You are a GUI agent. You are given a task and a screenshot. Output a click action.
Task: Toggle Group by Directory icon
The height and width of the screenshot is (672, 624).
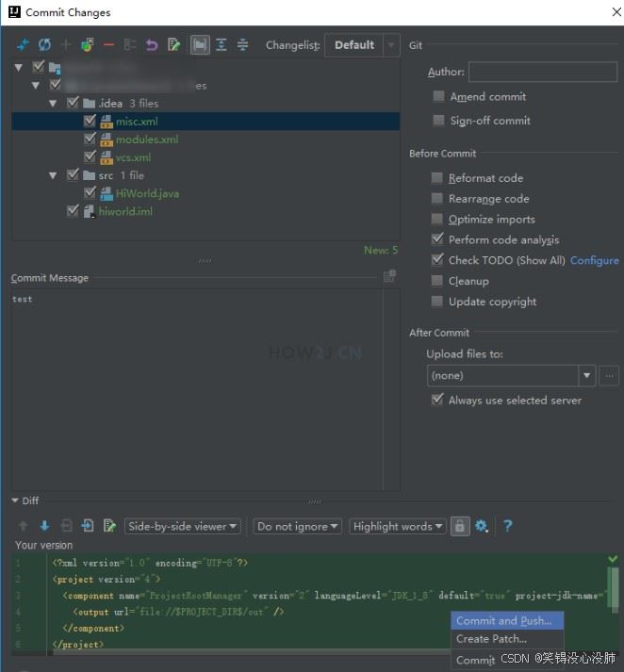(x=200, y=44)
